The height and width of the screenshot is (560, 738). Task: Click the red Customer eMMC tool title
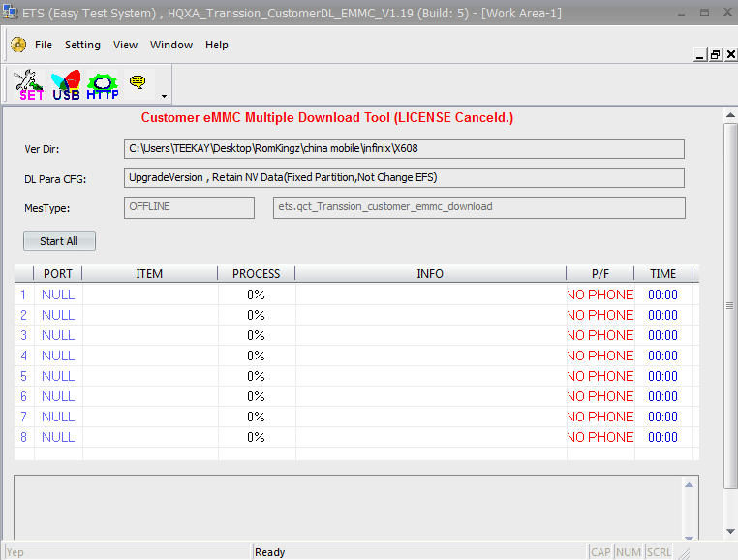(327, 118)
